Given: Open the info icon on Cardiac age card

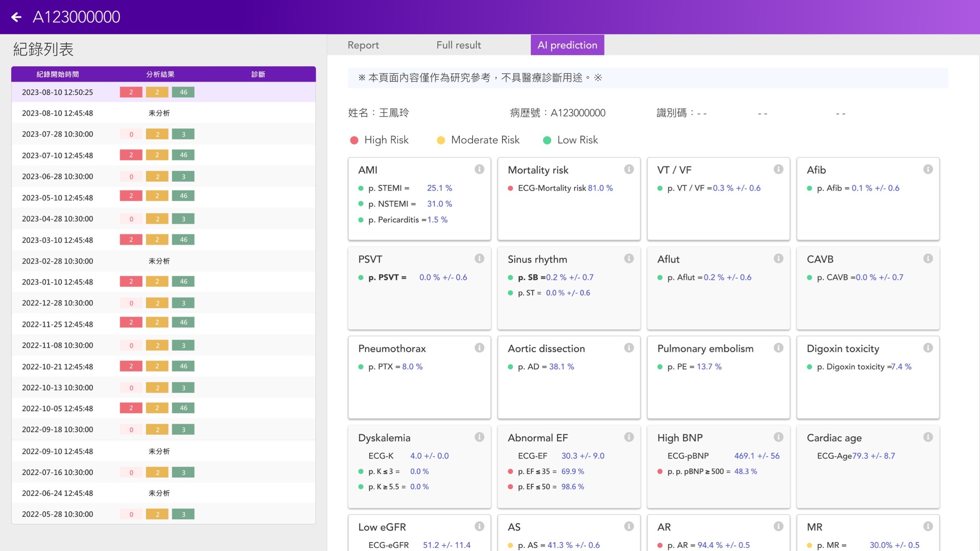Looking at the screenshot, I should [x=928, y=437].
